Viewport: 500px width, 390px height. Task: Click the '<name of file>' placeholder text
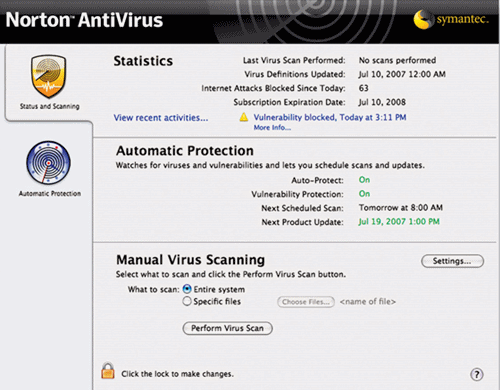[368, 302]
